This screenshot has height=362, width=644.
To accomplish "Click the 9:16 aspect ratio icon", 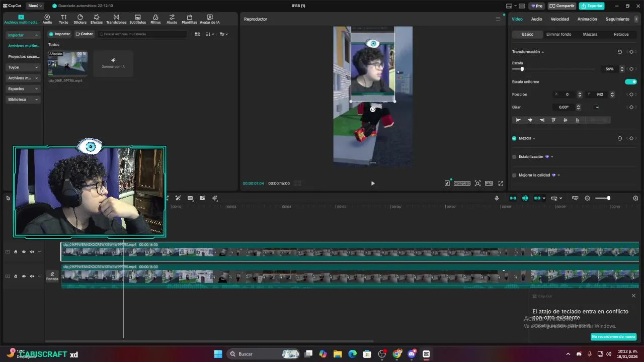I will click(489, 184).
